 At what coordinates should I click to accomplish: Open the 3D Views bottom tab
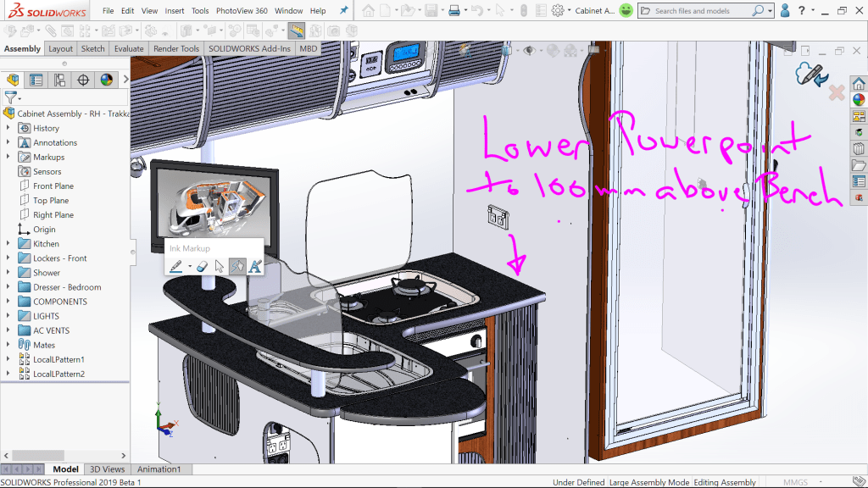(x=107, y=469)
